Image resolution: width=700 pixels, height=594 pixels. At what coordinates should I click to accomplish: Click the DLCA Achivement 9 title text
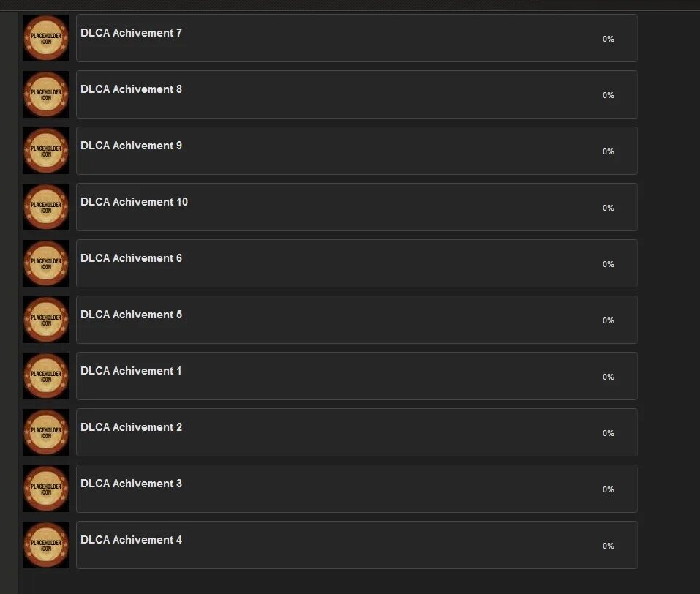pos(131,146)
